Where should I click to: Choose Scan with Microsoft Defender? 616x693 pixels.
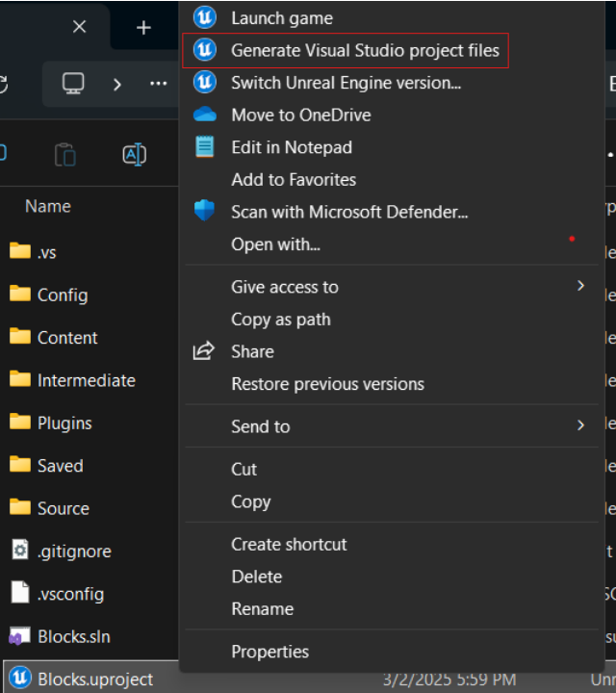[349, 212]
